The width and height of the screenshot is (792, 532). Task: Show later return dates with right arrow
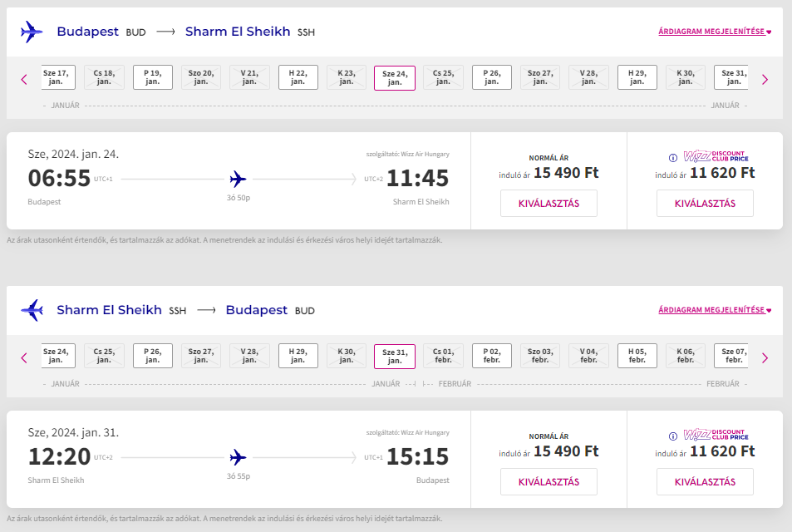pyautogui.click(x=765, y=358)
